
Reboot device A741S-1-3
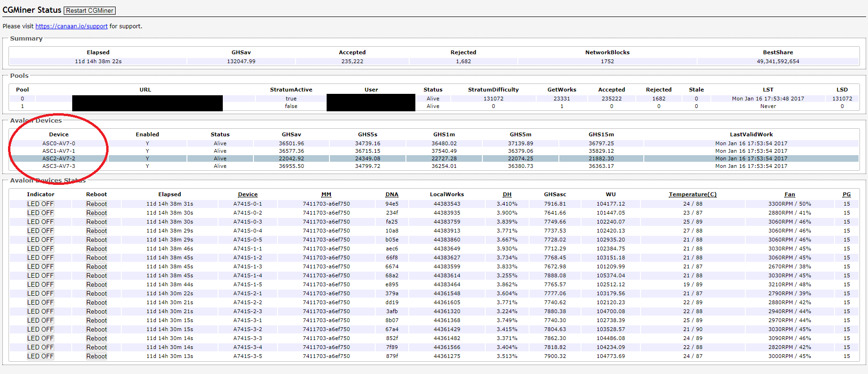[x=96, y=266]
